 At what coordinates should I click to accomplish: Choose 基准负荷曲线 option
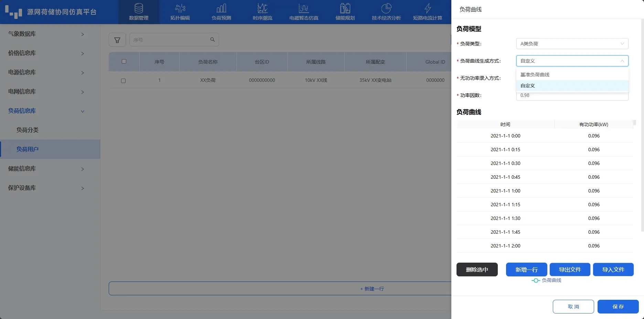coord(572,75)
